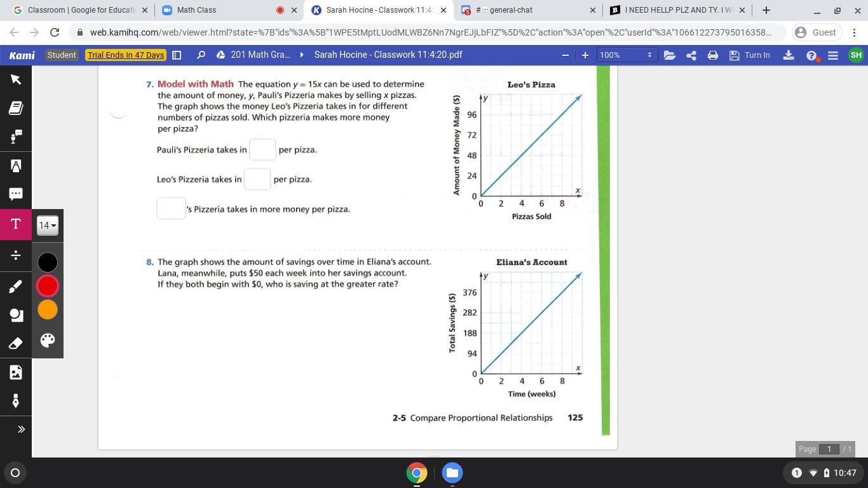868x488 pixels.
Task: Open the font size 14 dropdown
Action: (x=48, y=225)
